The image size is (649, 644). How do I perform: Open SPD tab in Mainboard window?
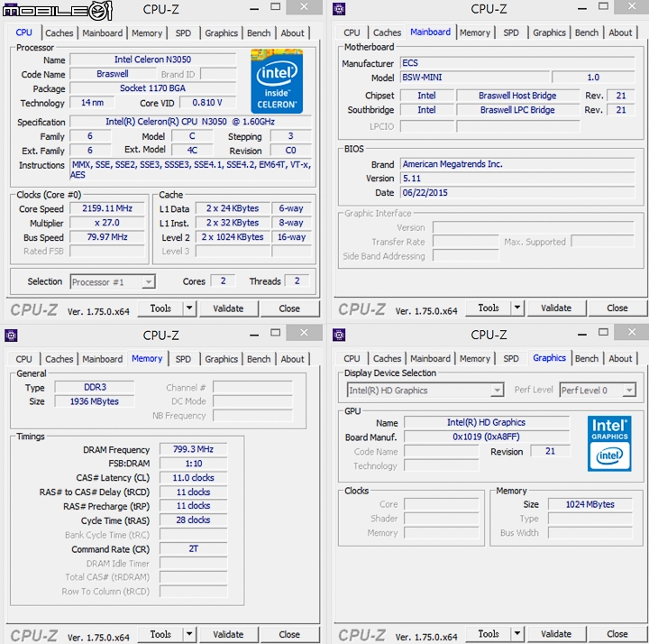511,32
